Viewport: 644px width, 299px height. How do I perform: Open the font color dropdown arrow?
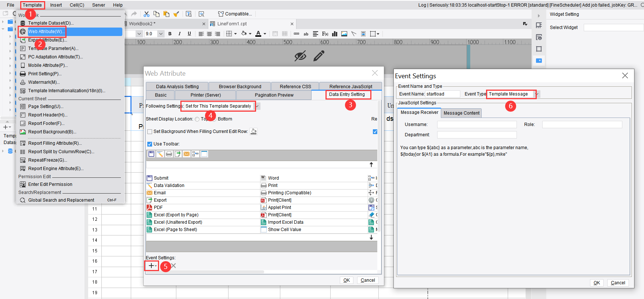(265, 34)
